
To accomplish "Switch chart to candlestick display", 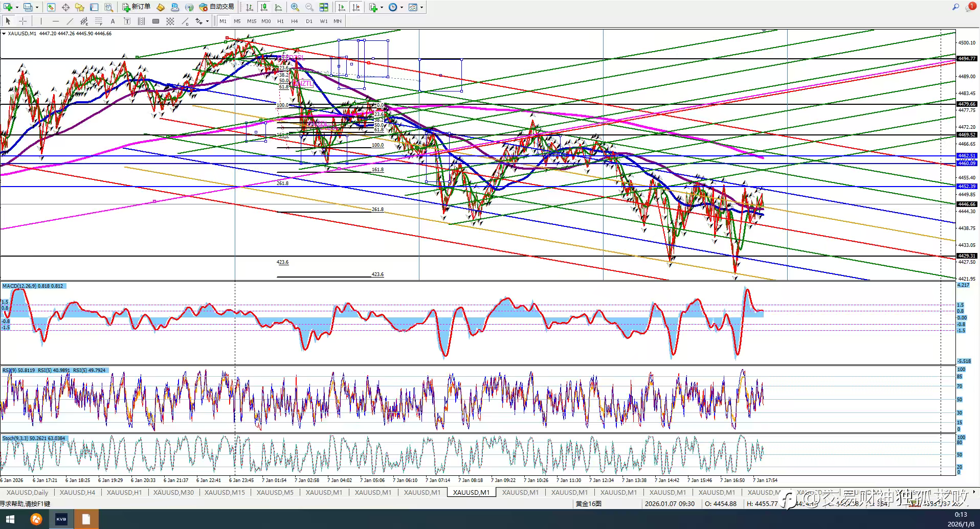I will coord(264,7).
